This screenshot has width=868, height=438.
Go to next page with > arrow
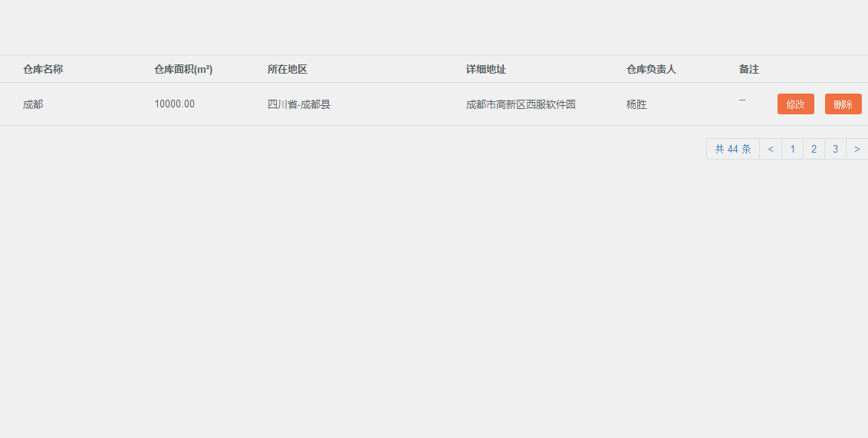point(857,149)
